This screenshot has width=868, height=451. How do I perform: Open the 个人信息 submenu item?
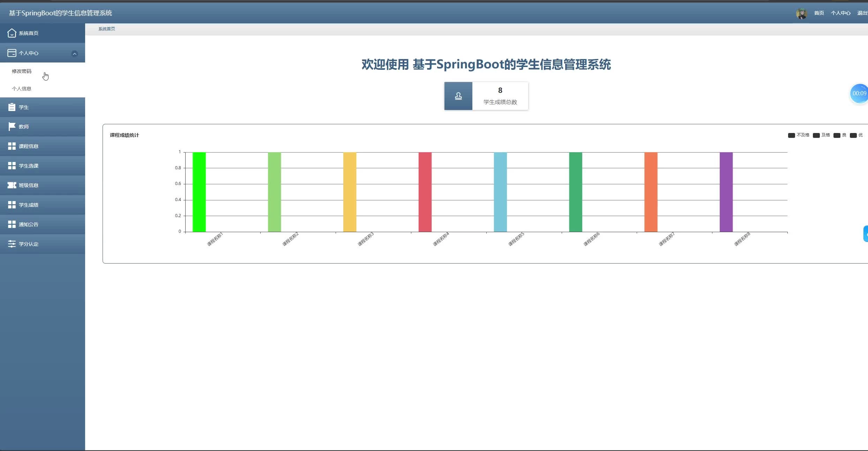(22, 89)
